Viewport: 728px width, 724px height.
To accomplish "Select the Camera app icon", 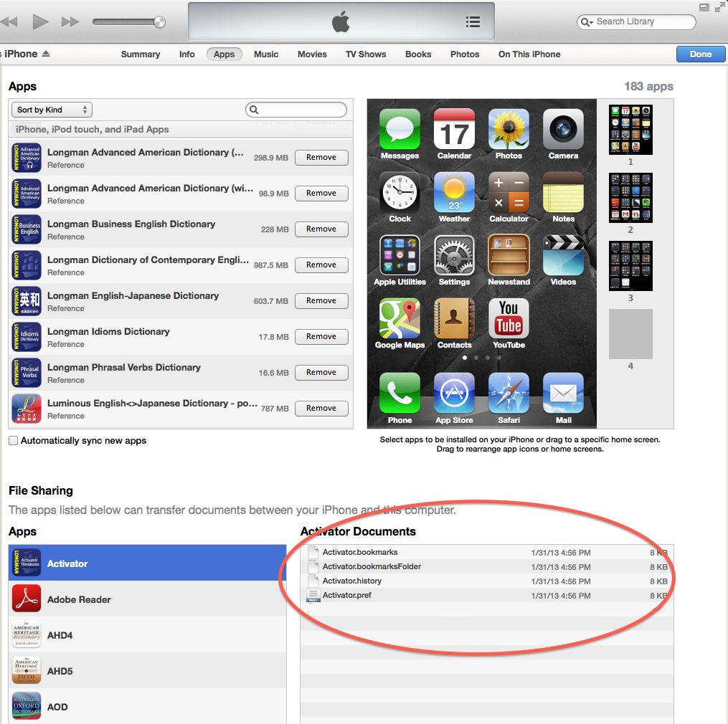I will pos(563,129).
